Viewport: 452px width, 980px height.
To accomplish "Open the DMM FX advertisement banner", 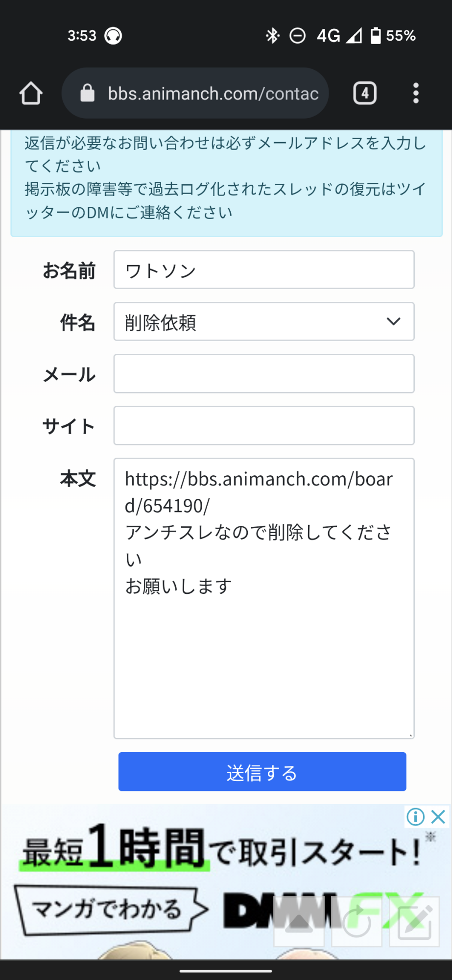I will click(226, 882).
